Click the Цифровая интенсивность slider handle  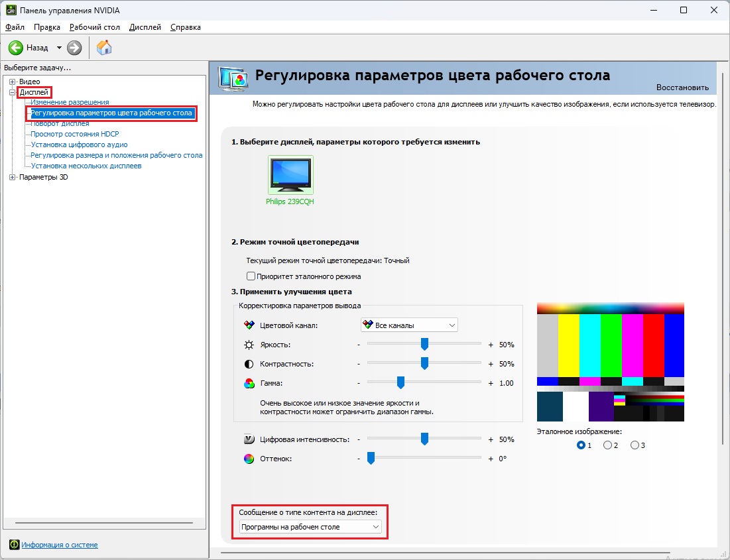point(424,439)
